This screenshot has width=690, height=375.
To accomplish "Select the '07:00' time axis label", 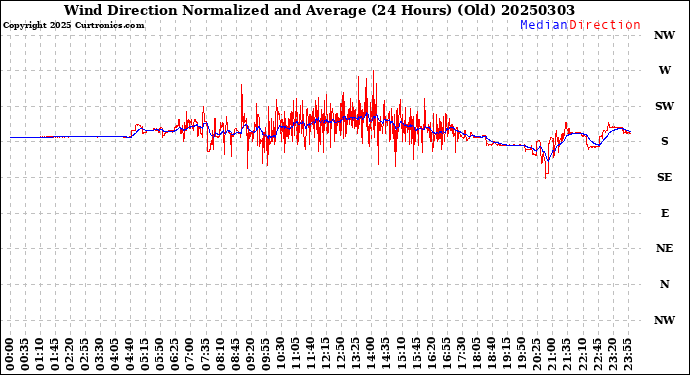I will (190, 354).
